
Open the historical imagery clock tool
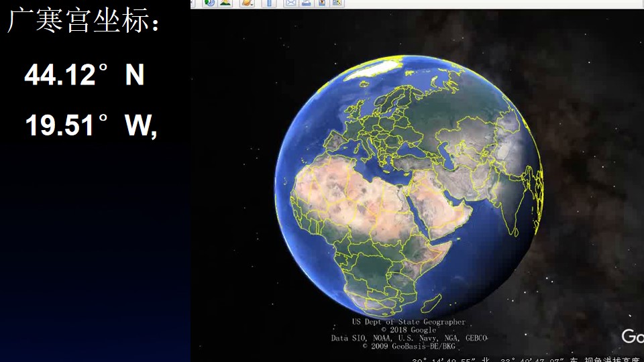pyautogui.click(x=209, y=3)
